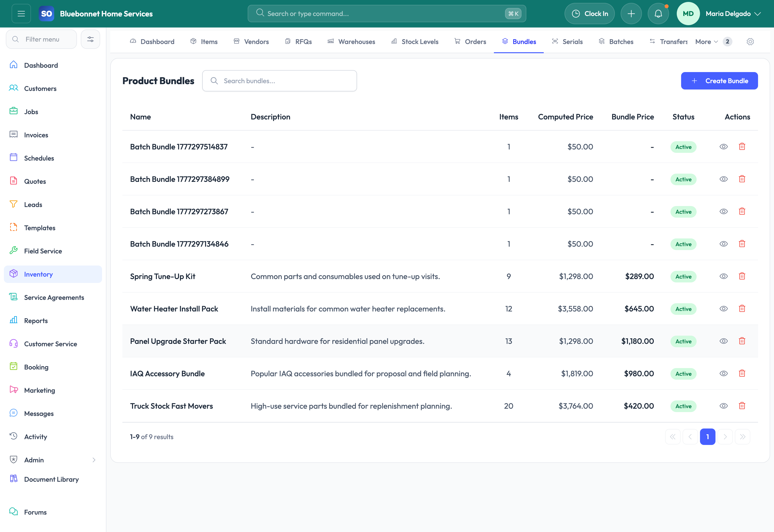Image resolution: width=774 pixels, height=532 pixels.
Task: Open Service Agreements in sidebar
Action: tap(53, 297)
